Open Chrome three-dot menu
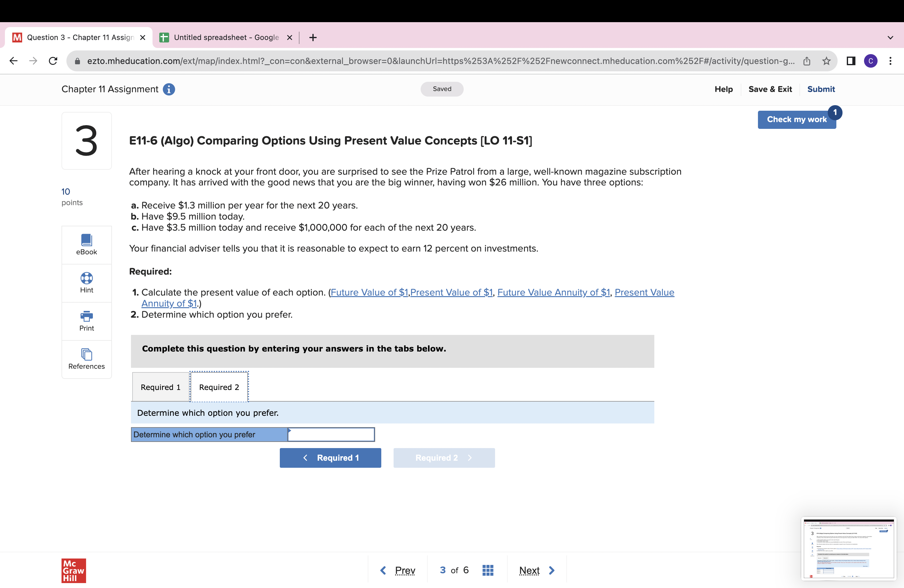Viewport: 904px width, 588px height. pos(890,61)
